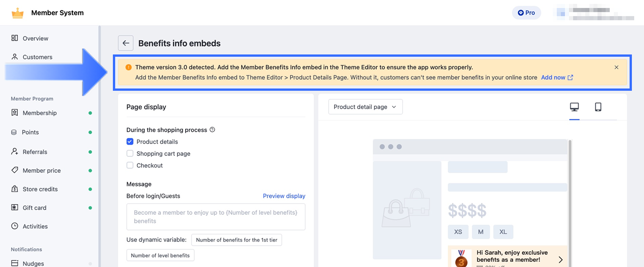
Task: Go to Store credits in sidebar
Action: (40, 189)
